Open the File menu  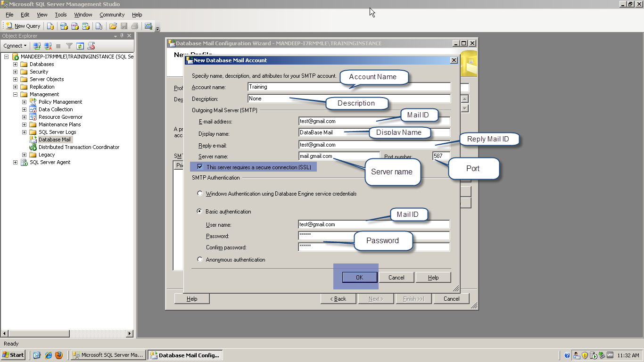[9, 15]
